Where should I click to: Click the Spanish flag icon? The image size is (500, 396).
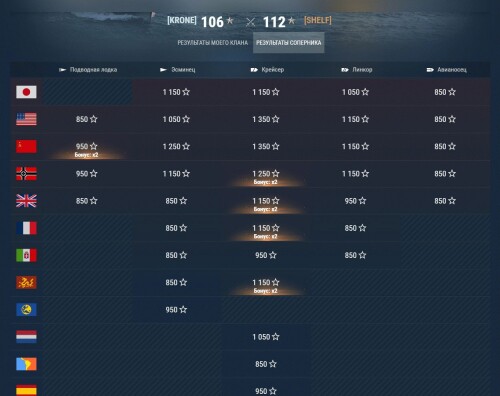(26, 390)
